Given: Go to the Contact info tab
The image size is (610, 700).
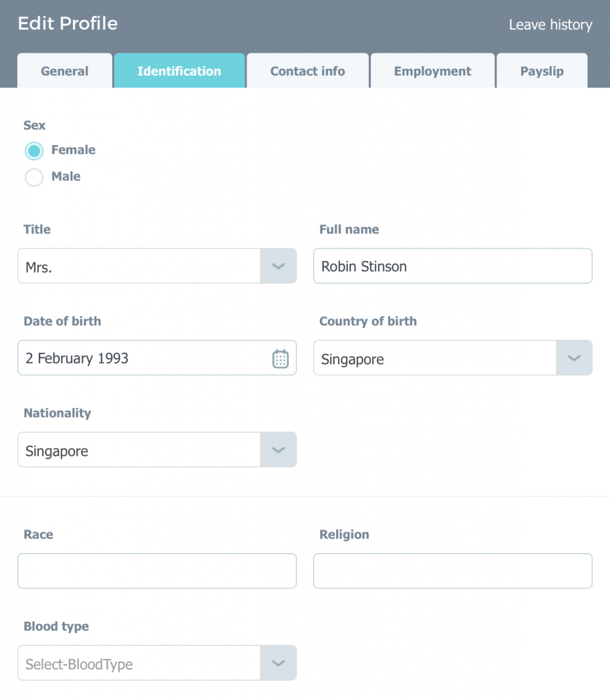Looking at the screenshot, I should point(307,71).
